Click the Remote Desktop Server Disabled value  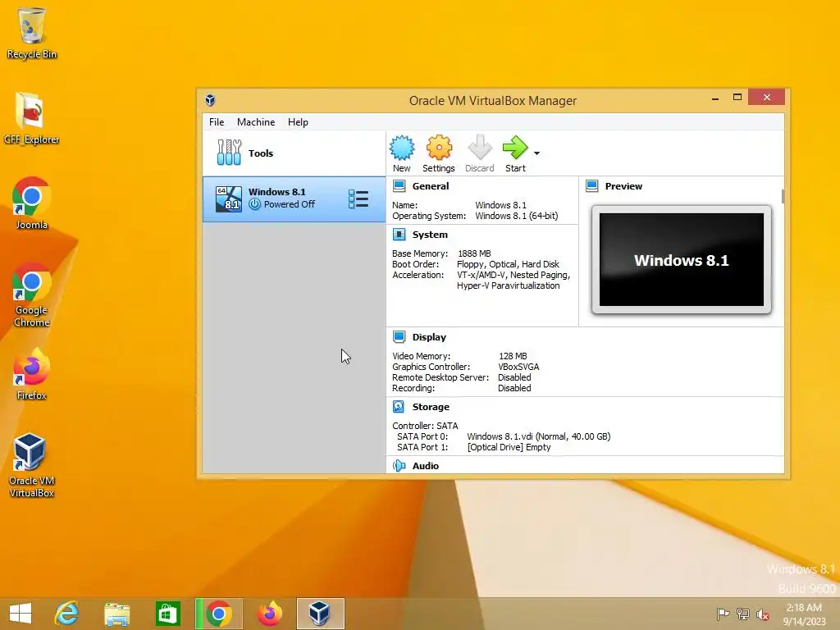[x=514, y=377]
